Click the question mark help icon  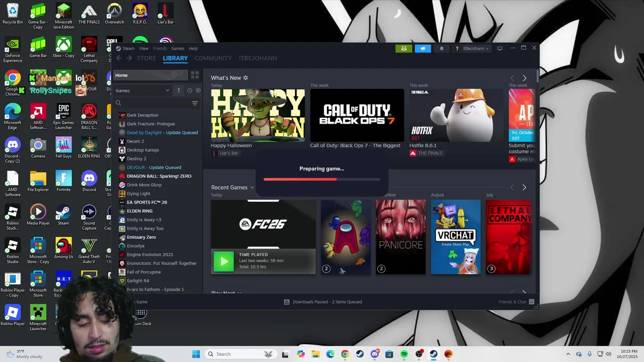pyautogui.click(x=457, y=48)
